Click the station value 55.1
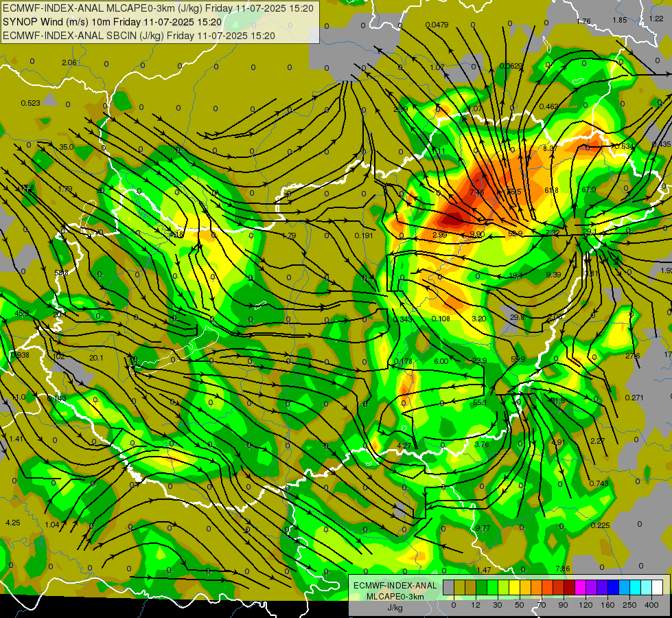 click(480, 402)
